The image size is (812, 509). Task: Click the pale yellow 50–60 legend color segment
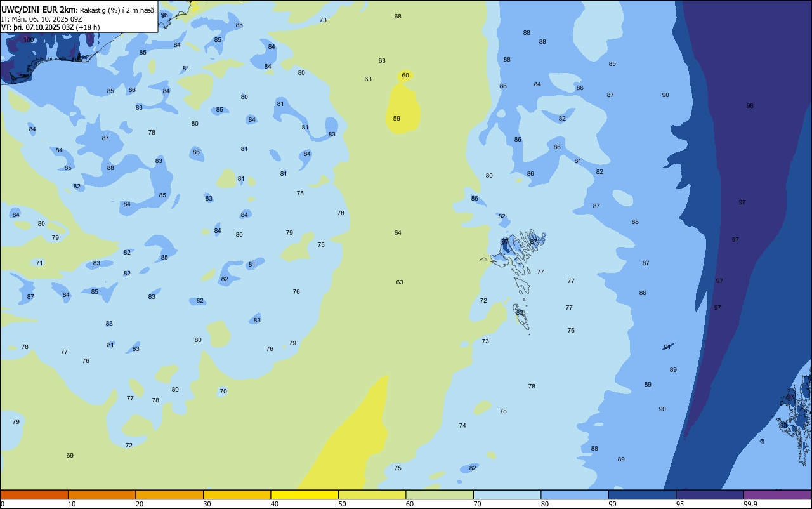[372, 494]
